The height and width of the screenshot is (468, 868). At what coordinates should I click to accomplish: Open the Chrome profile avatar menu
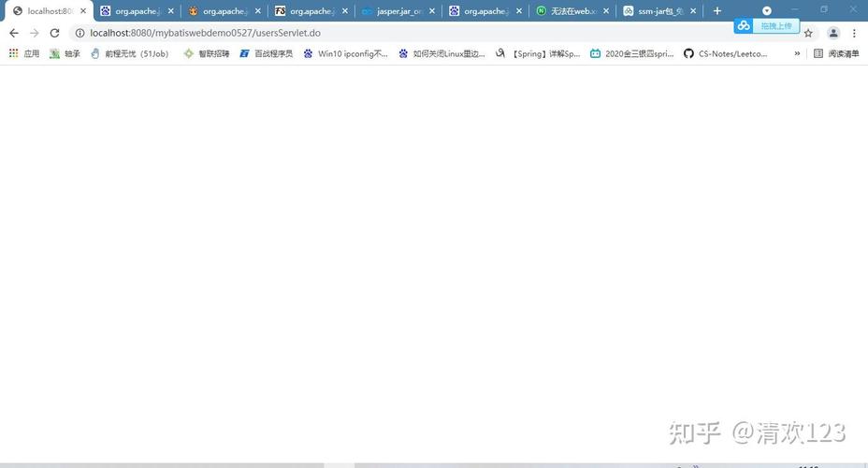pos(833,34)
